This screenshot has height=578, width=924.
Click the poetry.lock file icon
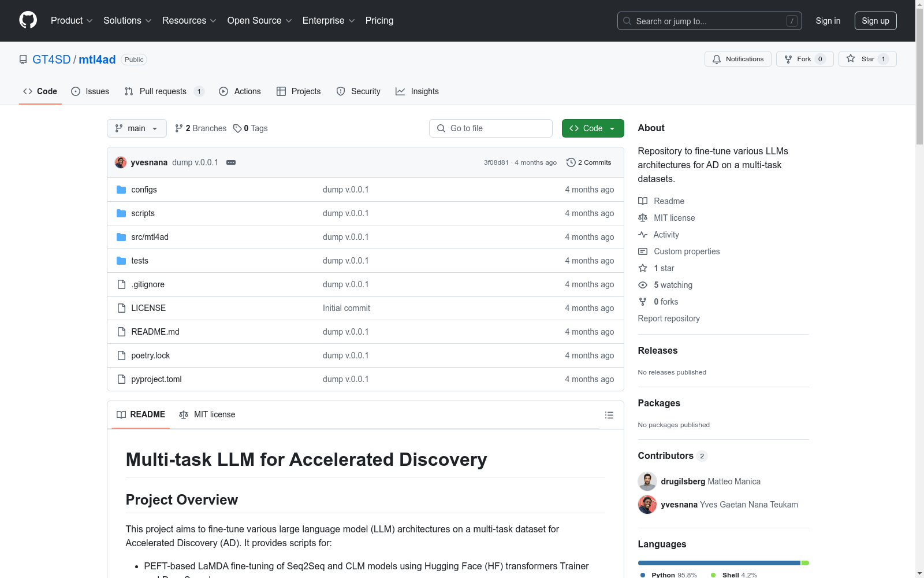tap(121, 355)
